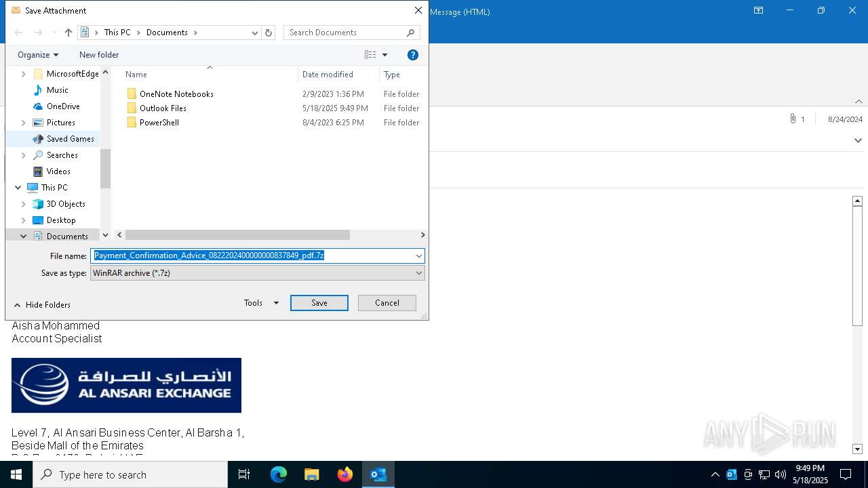Open the notification center
Image resolution: width=868 pixels, height=488 pixels.
[846, 474]
